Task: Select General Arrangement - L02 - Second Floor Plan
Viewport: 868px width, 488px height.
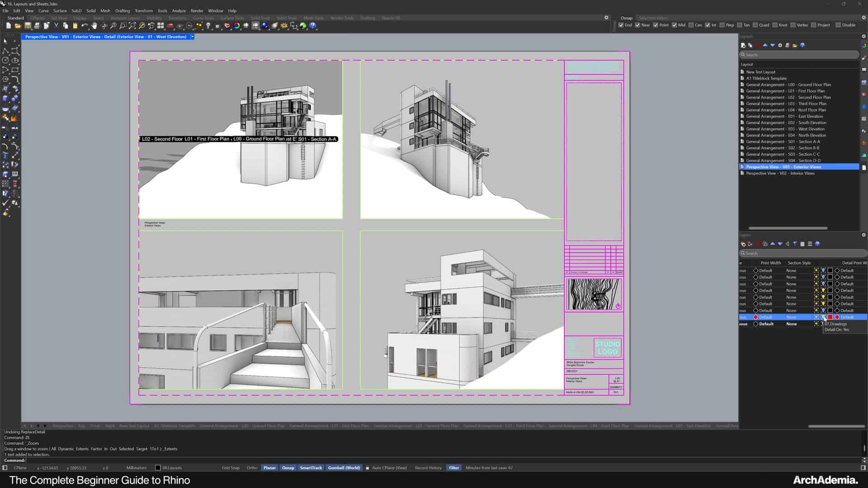Action: coord(788,97)
